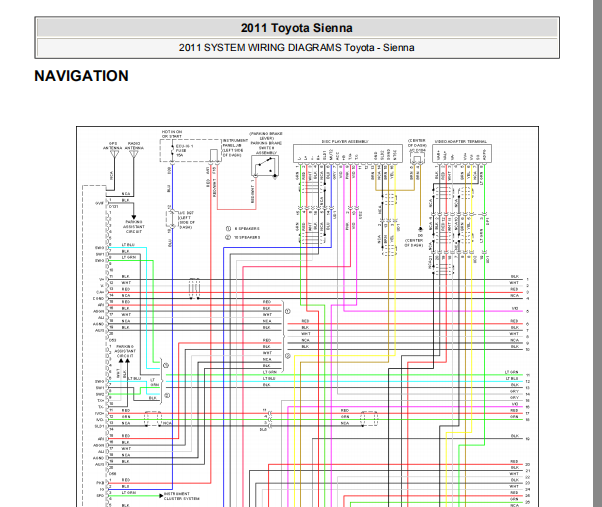The image size is (602, 507).
Task: Click the vertical scrollbar at right edge
Action: (x=597, y=253)
